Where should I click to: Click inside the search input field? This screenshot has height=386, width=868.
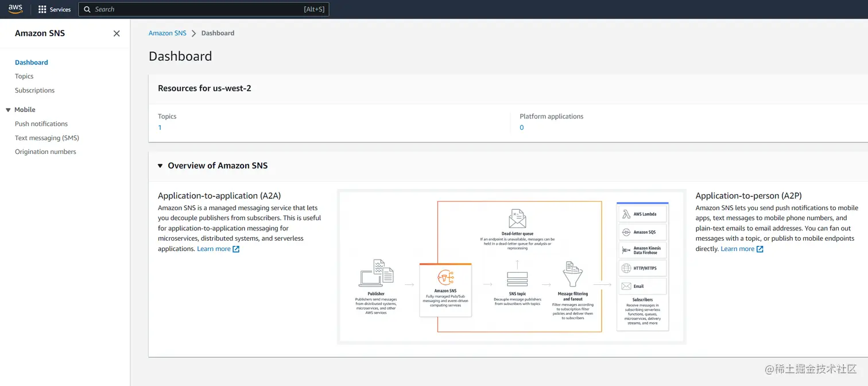[172, 9]
